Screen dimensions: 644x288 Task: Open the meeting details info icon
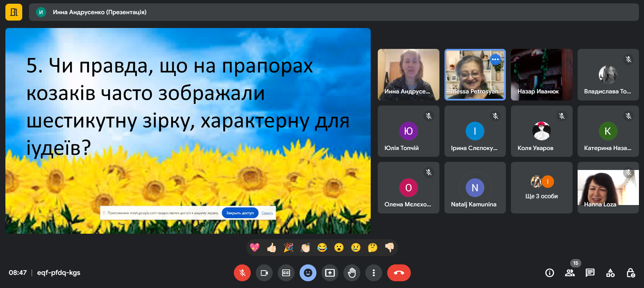click(x=550, y=273)
